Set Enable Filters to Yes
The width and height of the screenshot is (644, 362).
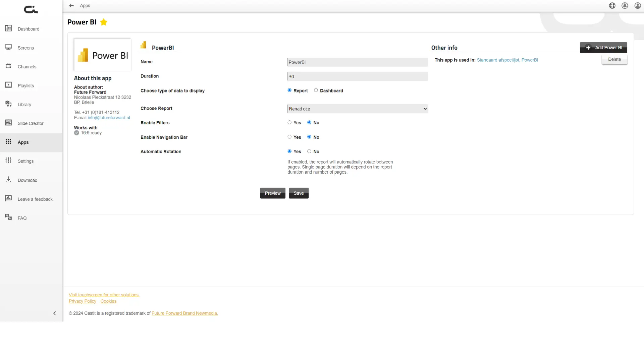coord(289,123)
